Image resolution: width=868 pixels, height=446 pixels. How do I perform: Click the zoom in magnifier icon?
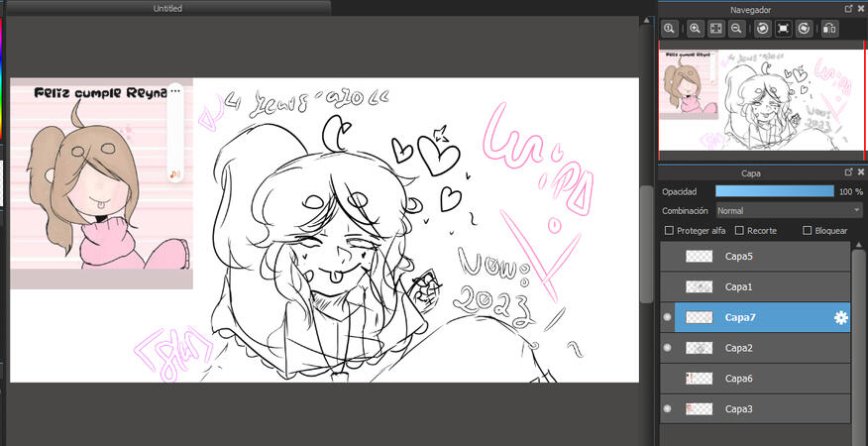[x=696, y=29]
